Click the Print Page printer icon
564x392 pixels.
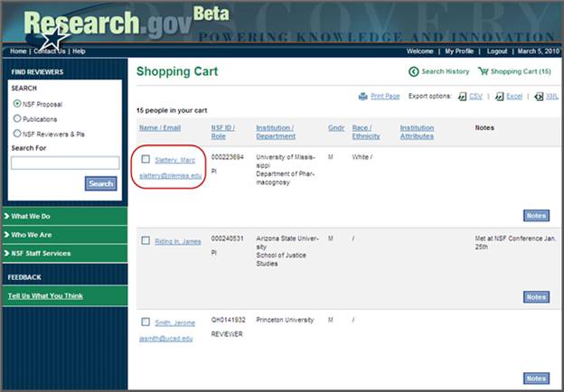point(362,96)
